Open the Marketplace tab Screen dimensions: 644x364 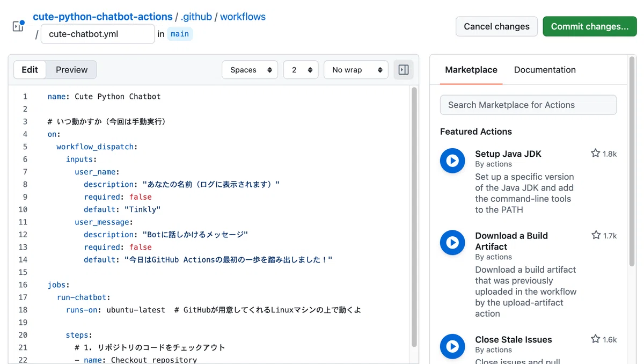pyautogui.click(x=471, y=70)
